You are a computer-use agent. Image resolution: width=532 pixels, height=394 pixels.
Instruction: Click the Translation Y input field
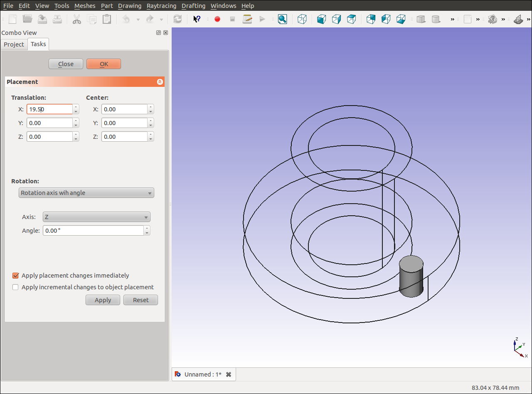(x=49, y=123)
